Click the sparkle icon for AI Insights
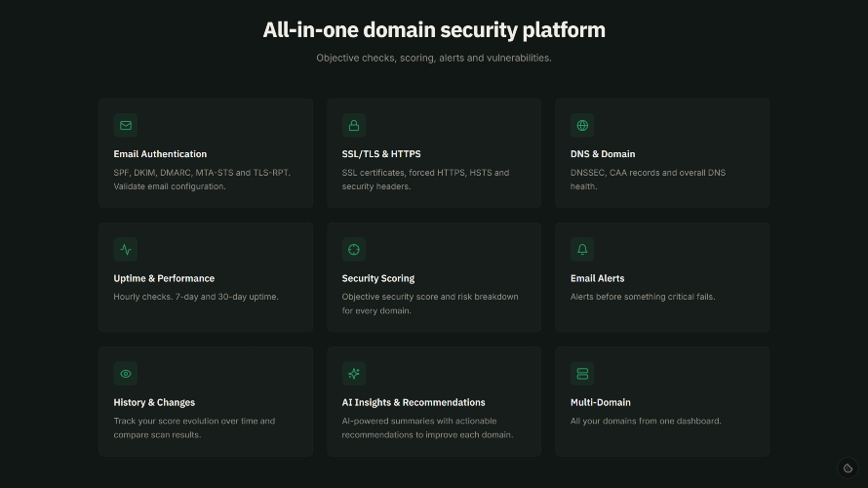This screenshot has height=488, width=868. coord(354,374)
